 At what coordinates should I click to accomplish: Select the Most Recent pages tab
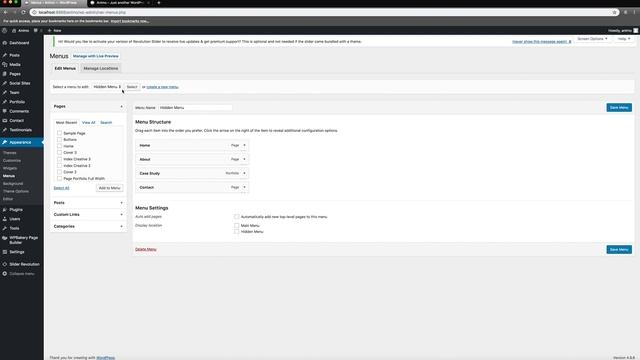(67, 122)
